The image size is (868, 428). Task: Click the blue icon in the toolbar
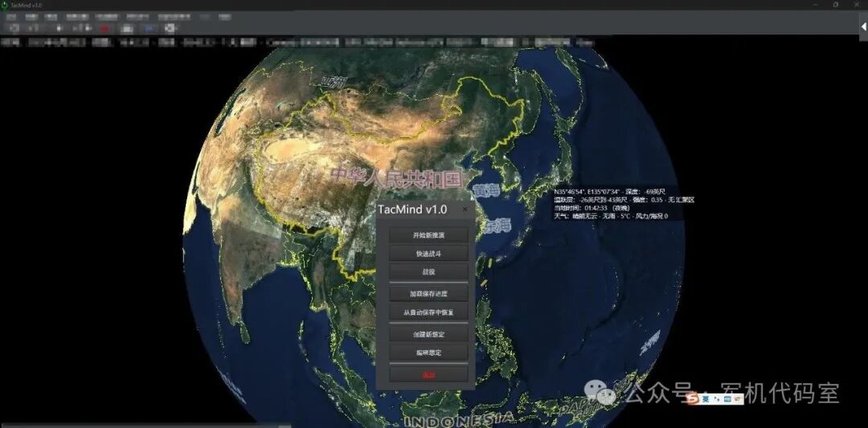149,27
